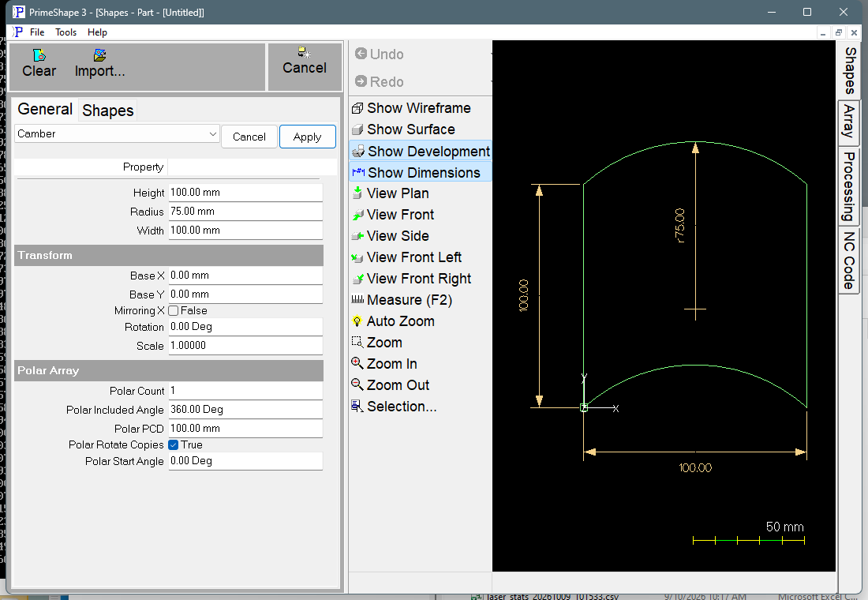The image size is (868, 600).
Task: Click the small Cancel button next to Apply
Action: click(x=249, y=137)
